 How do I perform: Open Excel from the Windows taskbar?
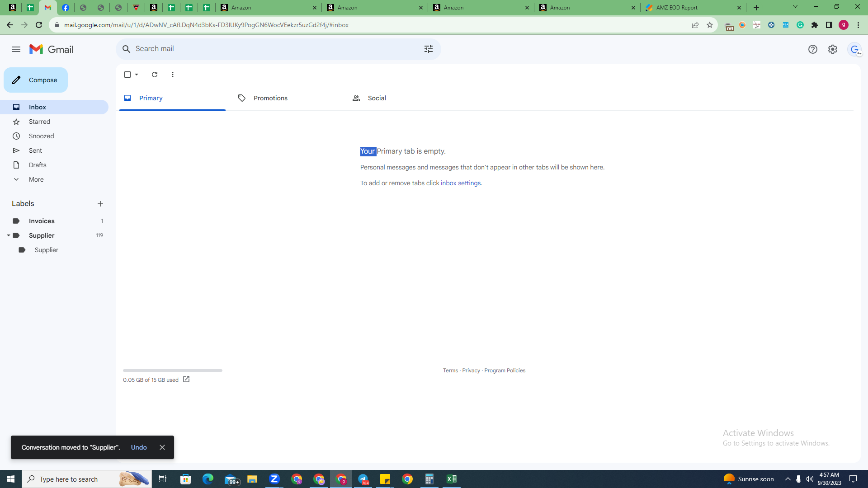(451, 479)
